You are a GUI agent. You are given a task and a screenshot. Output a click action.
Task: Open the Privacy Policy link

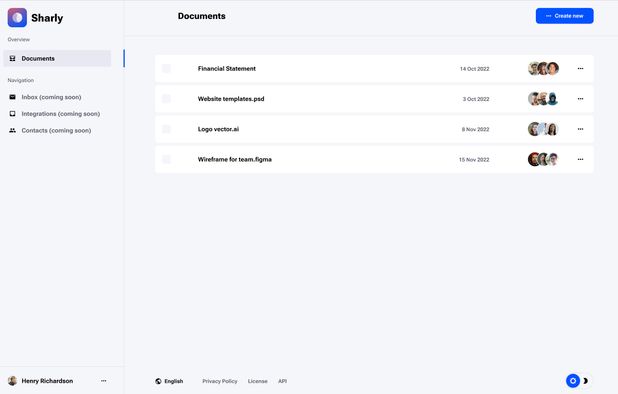point(220,381)
